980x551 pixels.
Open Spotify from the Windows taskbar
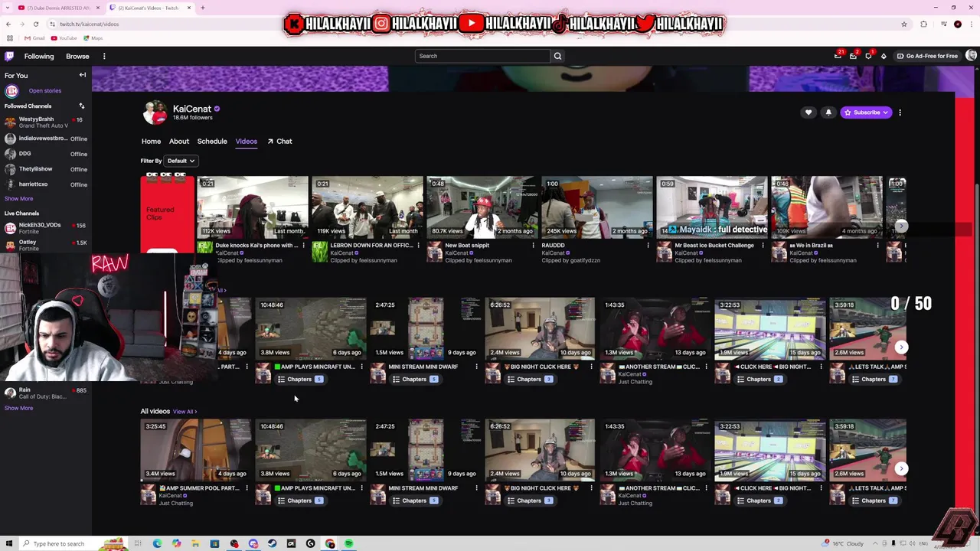coord(348,543)
